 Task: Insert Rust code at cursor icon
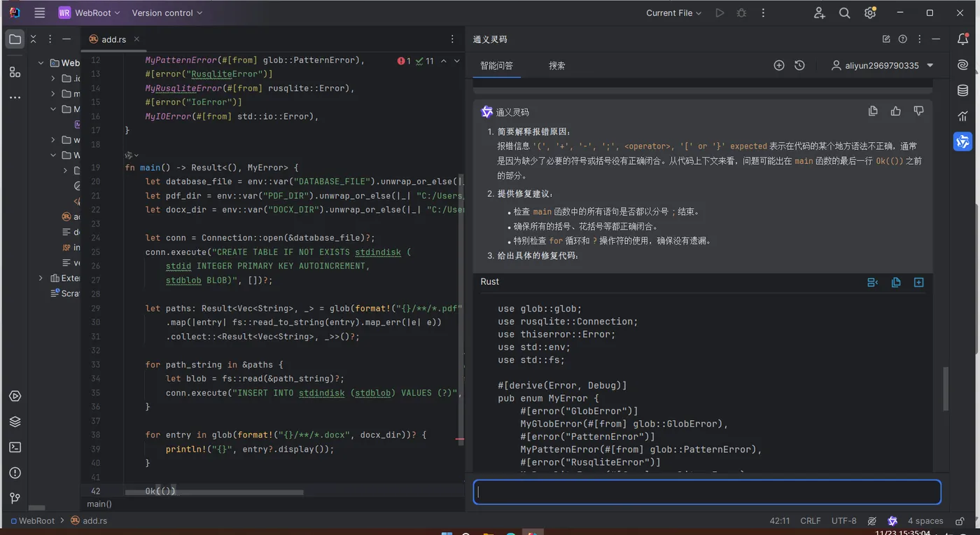873,282
